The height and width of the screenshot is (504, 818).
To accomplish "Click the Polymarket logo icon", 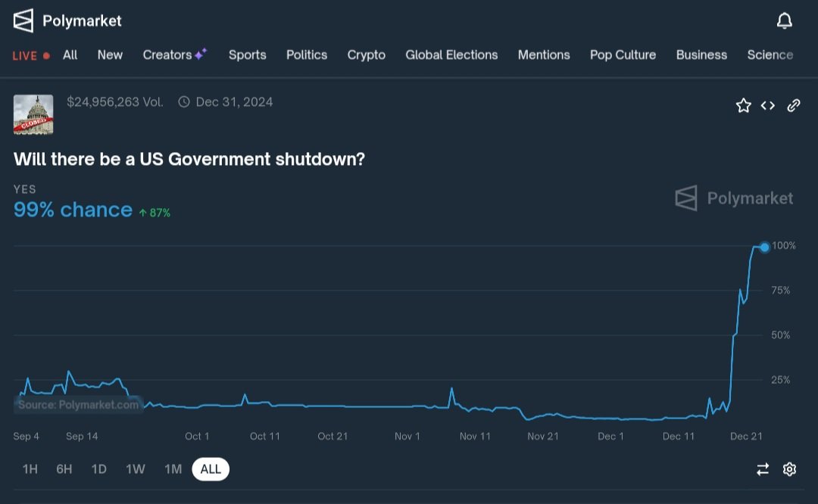I will (x=23, y=21).
